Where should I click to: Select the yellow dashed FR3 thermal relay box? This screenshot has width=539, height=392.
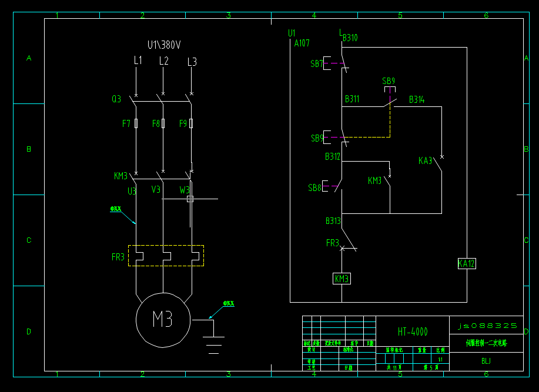166,256
